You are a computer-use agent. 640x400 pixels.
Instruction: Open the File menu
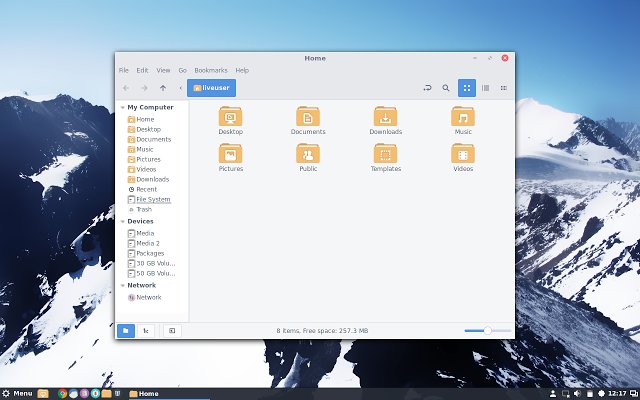[124, 70]
